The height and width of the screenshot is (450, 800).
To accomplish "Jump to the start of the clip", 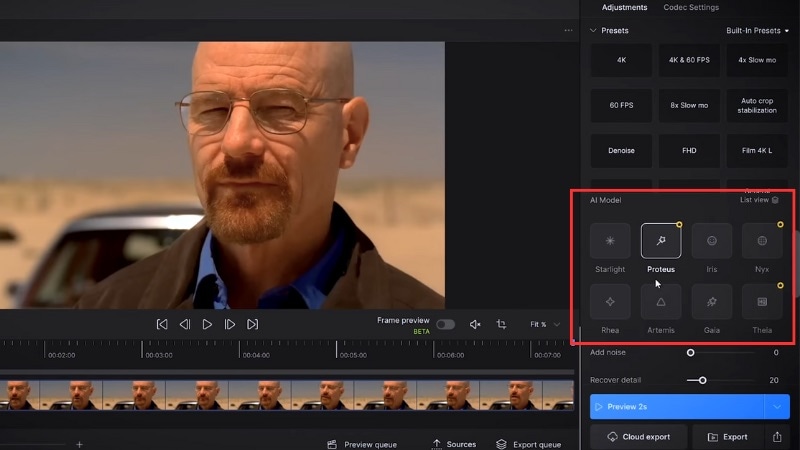I will pyautogui.click(x=162, y=324).
